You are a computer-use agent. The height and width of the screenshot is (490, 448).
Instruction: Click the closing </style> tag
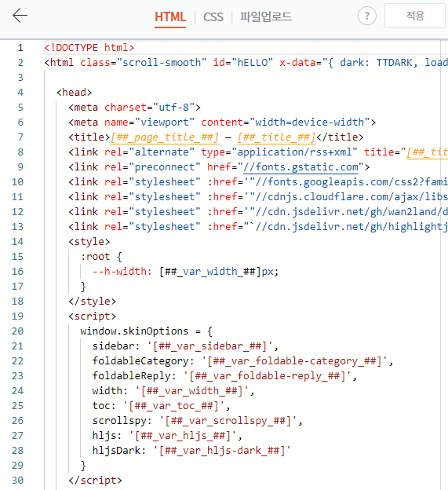coord(92,302)
